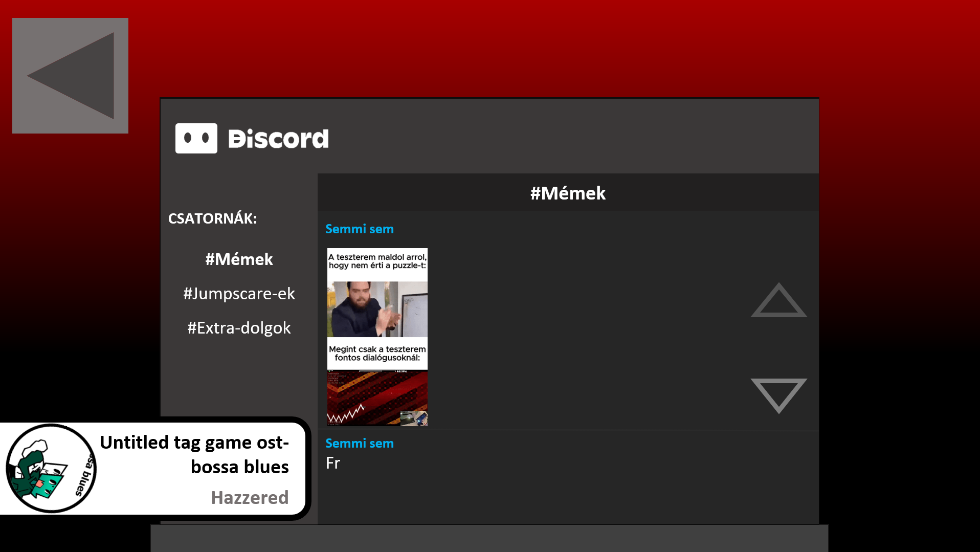
Task: Click the first Semmi sem username
Action: point(360,229)
